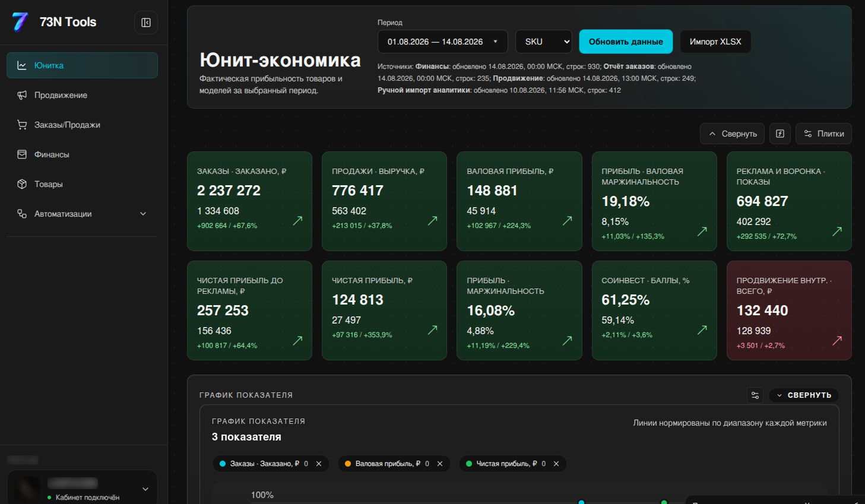Select the Продвижение внутр. Всего red card

(789, 310)
